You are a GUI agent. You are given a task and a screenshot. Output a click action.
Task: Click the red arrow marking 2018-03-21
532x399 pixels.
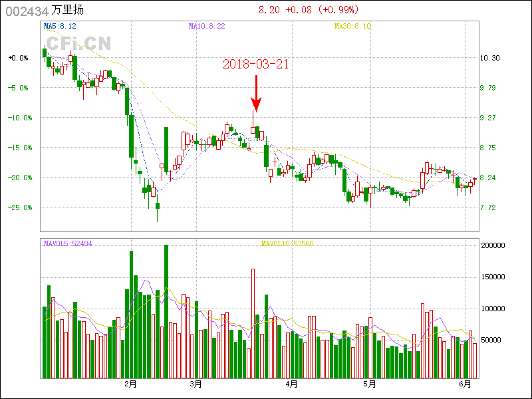255,94
